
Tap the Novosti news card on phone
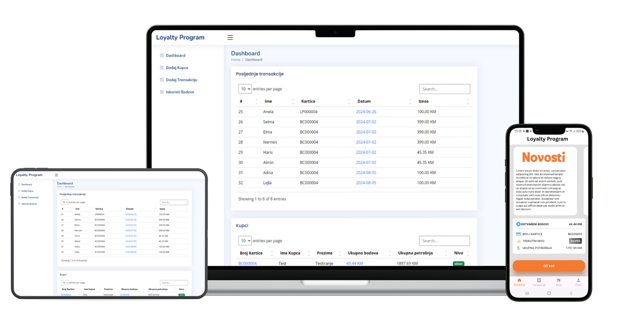click(545, 181)
